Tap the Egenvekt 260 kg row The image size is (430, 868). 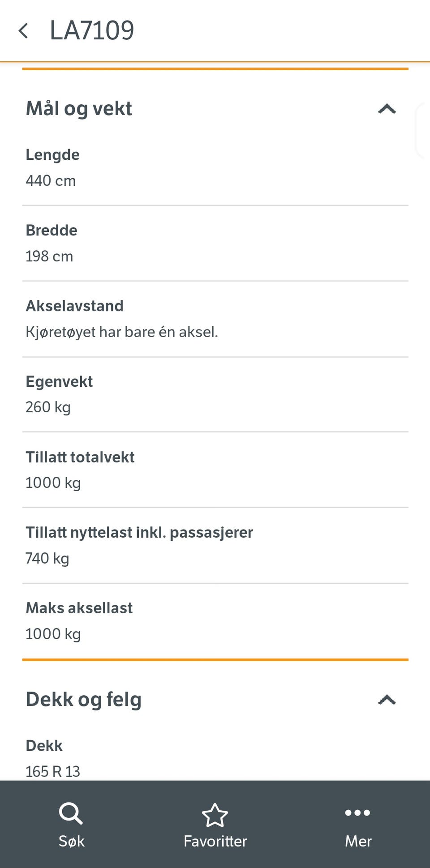(215, 394)
